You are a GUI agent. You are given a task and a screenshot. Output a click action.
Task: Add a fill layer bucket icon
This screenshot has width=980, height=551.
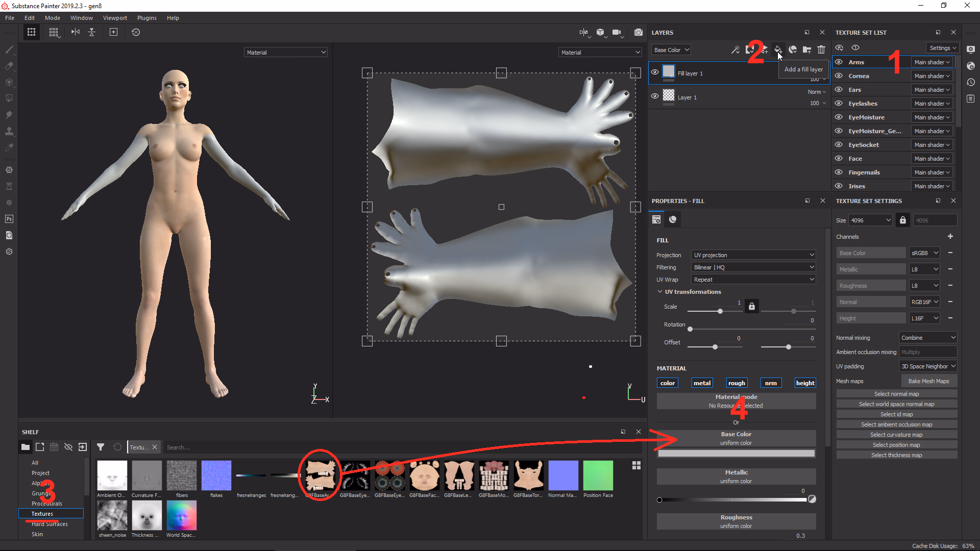(x=778, y=49)
